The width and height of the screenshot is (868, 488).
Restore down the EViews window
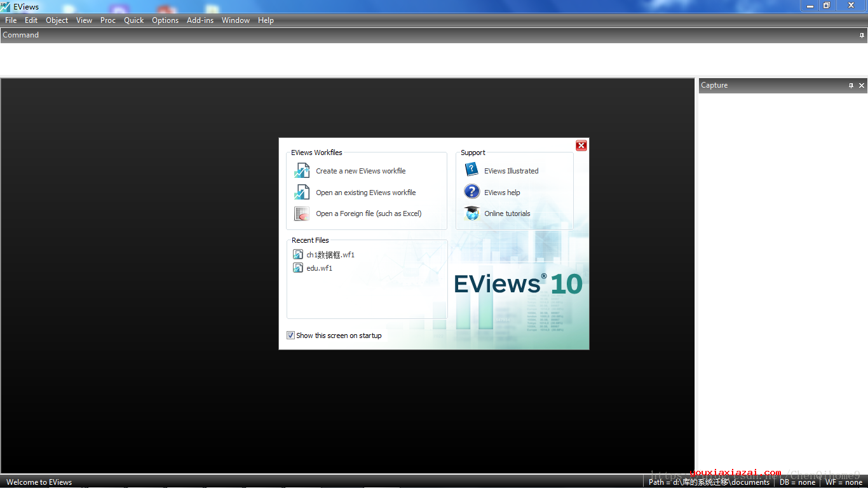pyautogui.click(x=827, y=6)
